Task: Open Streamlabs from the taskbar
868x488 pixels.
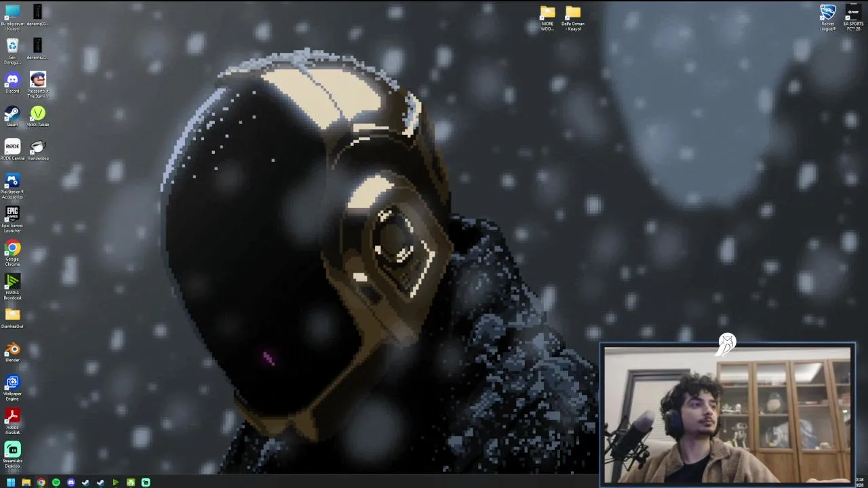Action: click(145, 483)
